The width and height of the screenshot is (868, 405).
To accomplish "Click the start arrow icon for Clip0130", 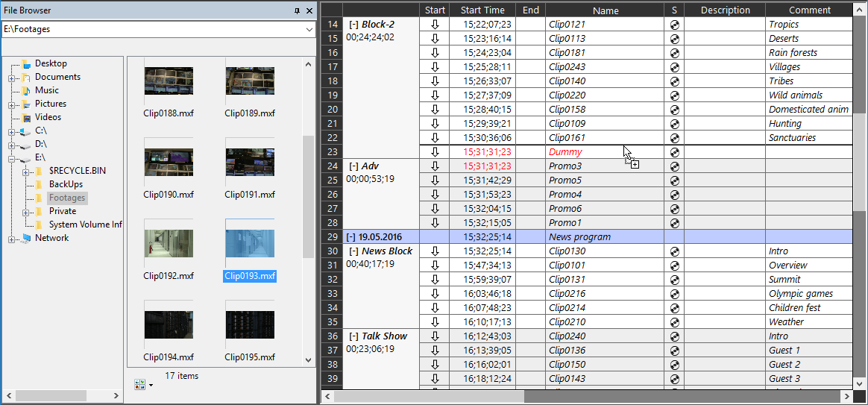I will click(435, 251).
